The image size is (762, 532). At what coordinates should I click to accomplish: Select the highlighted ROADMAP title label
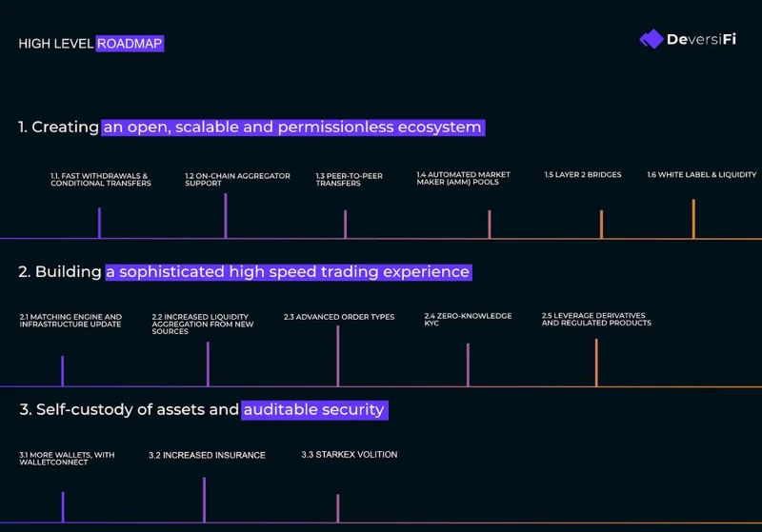click(x=130, y=44)
